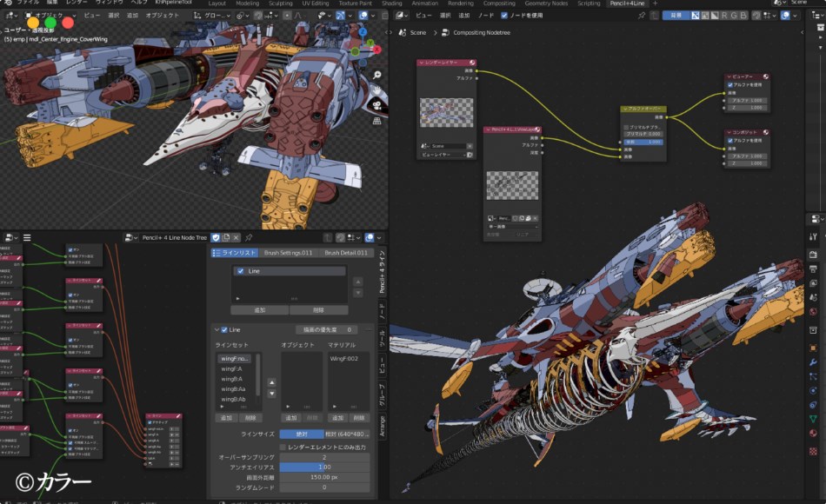This screenshot has width=826, height=504.
Task: Enable レンダーエレメントにのみ出力 checkbox
Action: pos(281,448)
